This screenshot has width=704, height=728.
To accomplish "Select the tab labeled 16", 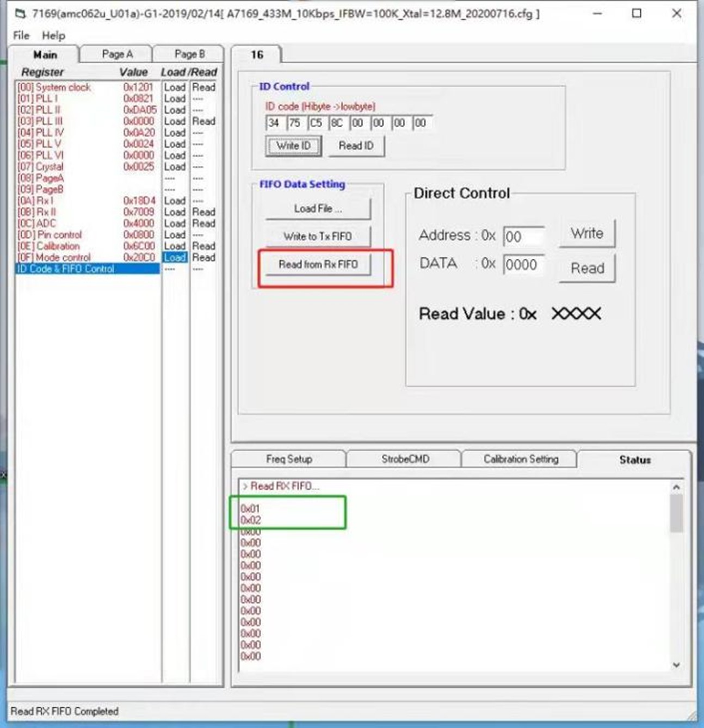I will click(x=257, y=55).
